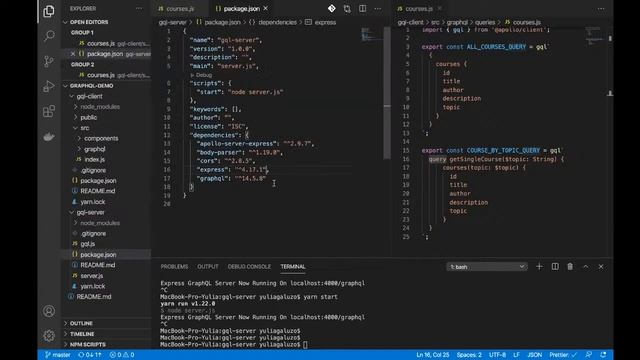Viewport: 640px width, 360px height.
Task: Click the notifications bell in status bar
Action: click(x=603, y=355)
